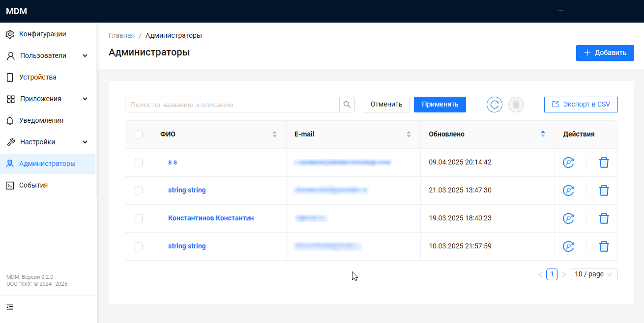
Task: Click the refresh table icon
Action: point(494,105)
